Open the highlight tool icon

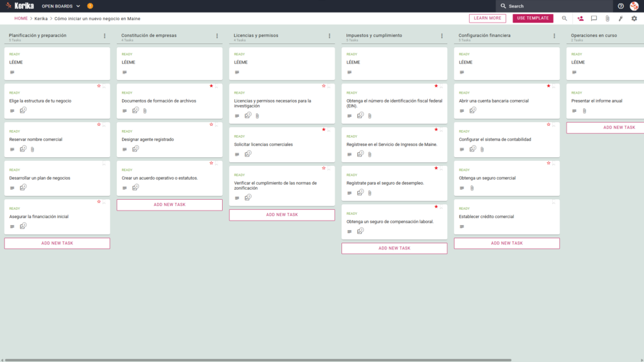621,18
